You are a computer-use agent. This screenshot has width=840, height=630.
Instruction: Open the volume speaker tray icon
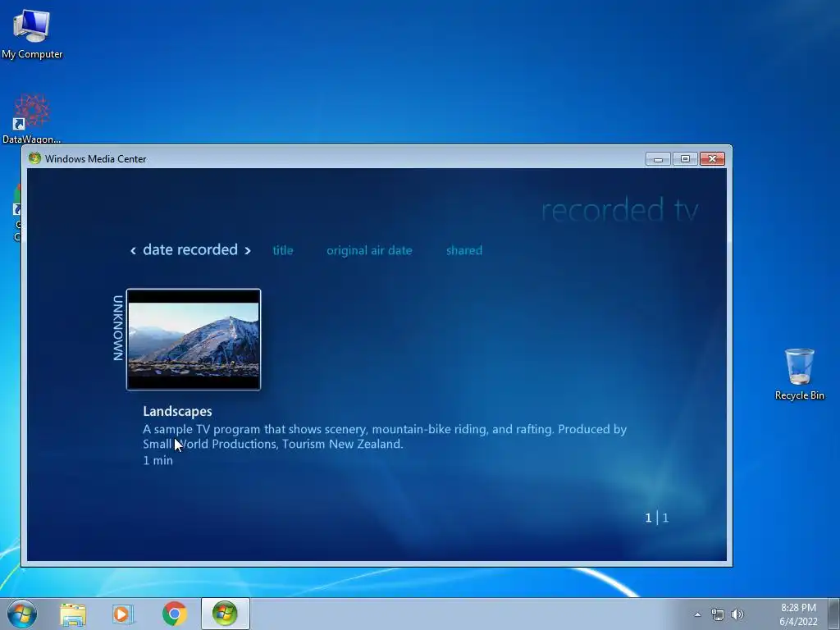(737, 614)
